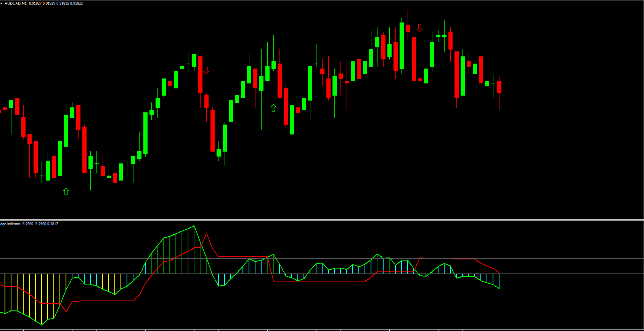Click the lowest green QQE line trough

click(x=42, y=324)
